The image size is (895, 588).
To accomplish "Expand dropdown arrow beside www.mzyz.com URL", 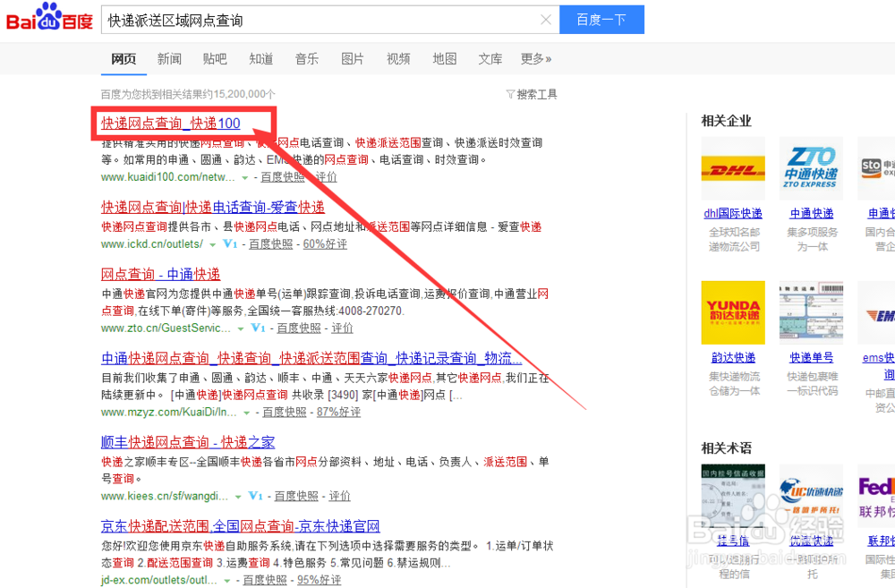I will (247, 413).
